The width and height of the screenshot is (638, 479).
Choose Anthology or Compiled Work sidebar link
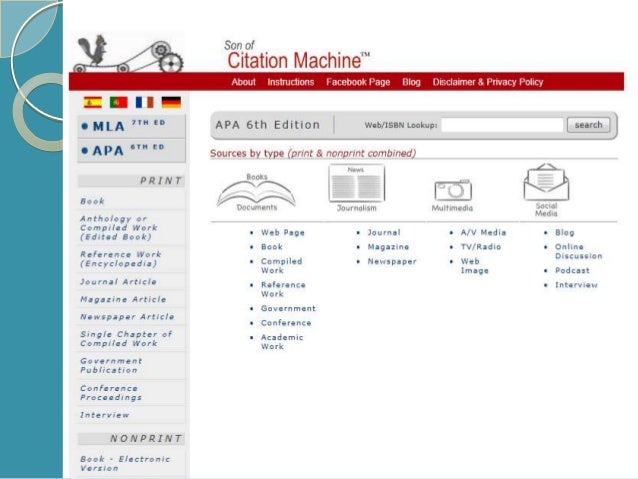click(119, 227)
